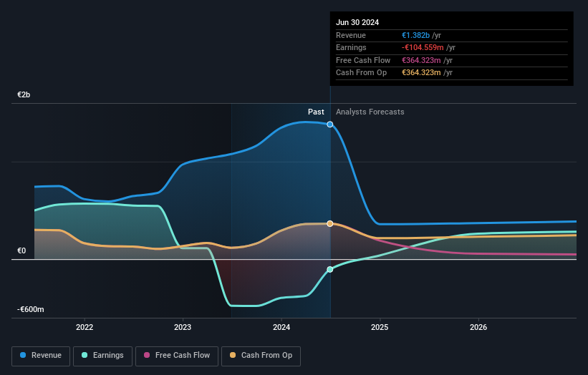This screenshot has width=588, height=375.
Task: Toggle the Free Cash Flow legend button
Action: (177, 356)
